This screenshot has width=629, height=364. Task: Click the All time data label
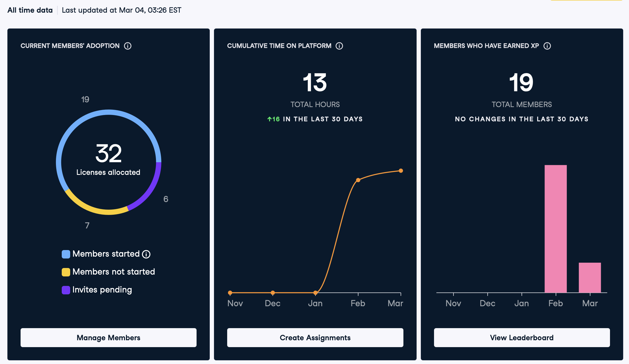30,10
